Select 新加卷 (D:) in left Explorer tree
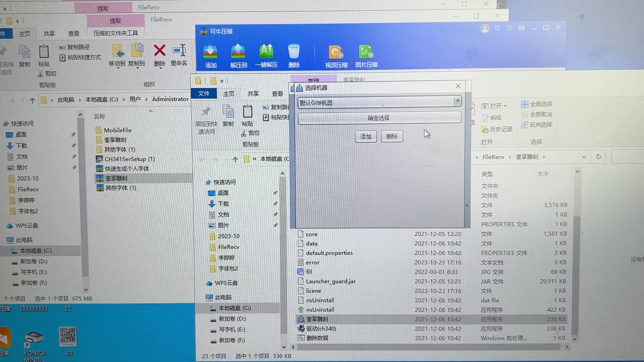The width and height of the screenshot is (644, 362). pyautogui.click(x=30, y=261)
